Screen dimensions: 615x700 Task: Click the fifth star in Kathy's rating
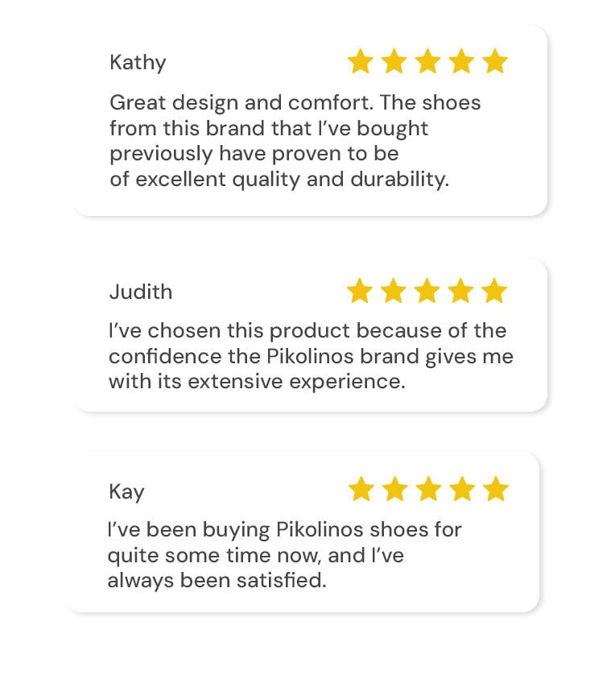click(495, 61)
